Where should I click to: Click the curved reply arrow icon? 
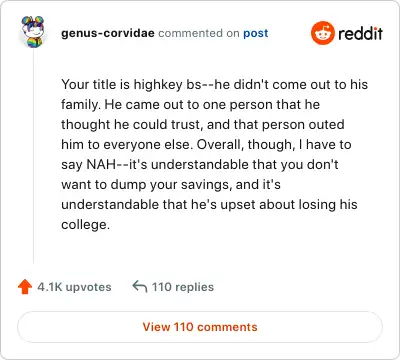[140, 286]
